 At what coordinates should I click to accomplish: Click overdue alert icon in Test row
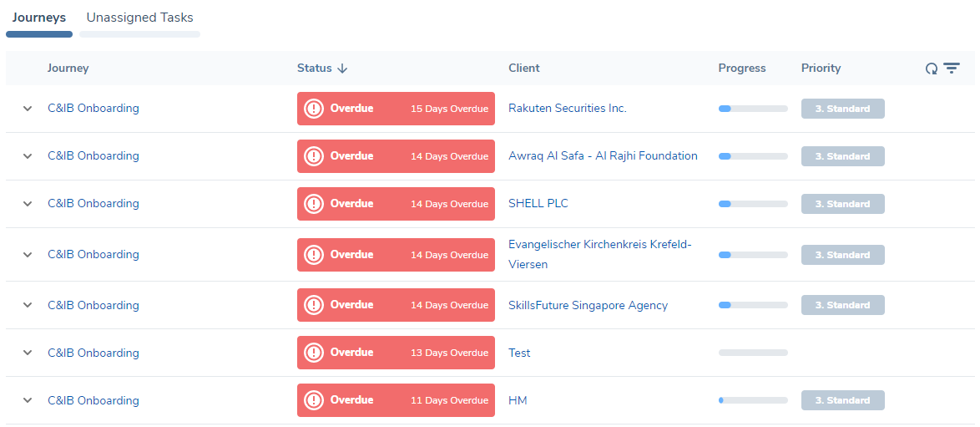pyautogui.click(x=314, y=353)
